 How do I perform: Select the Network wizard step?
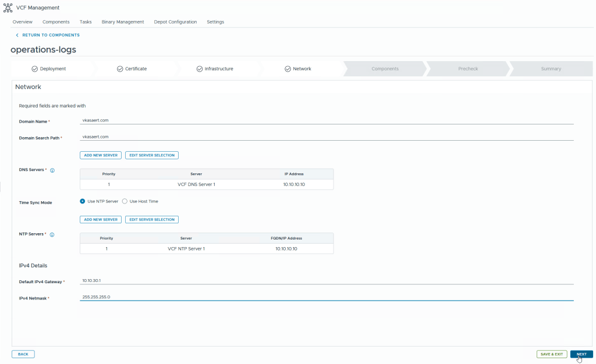coord(298,69)
